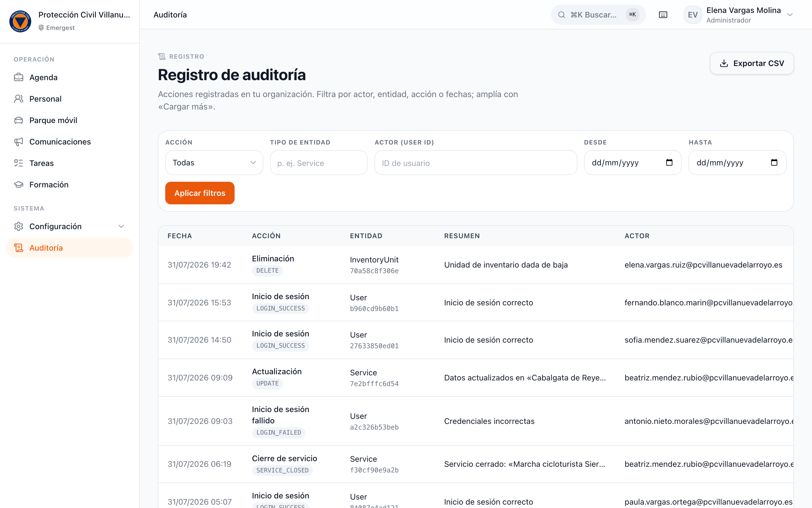Image resolution: width=812 pixels, height=508 pixels.
Task: Click date 31/07/2026 15:53
Action: [199, 302]
